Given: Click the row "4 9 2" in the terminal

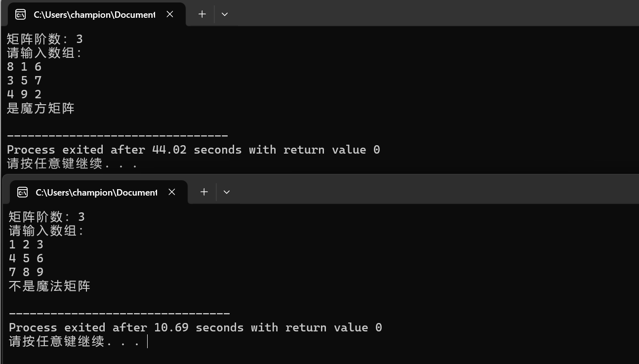Looking at the screenshot, I should (24, 94).
